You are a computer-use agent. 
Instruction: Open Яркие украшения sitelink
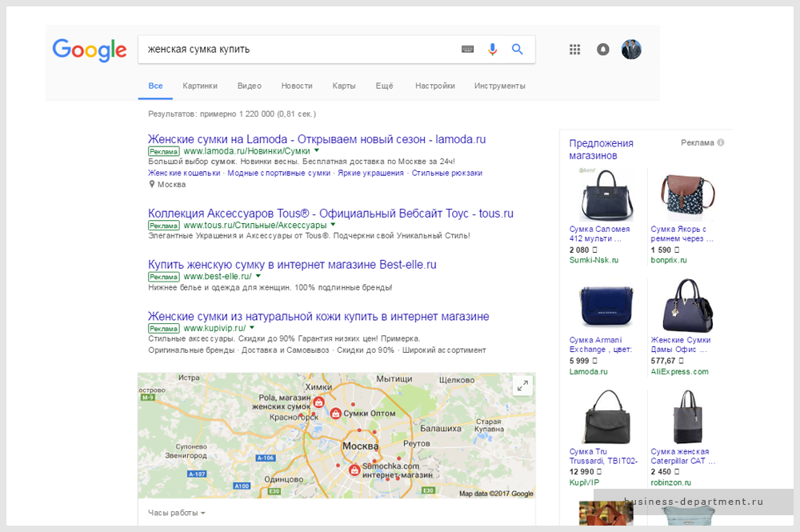(x=371, y=173)
